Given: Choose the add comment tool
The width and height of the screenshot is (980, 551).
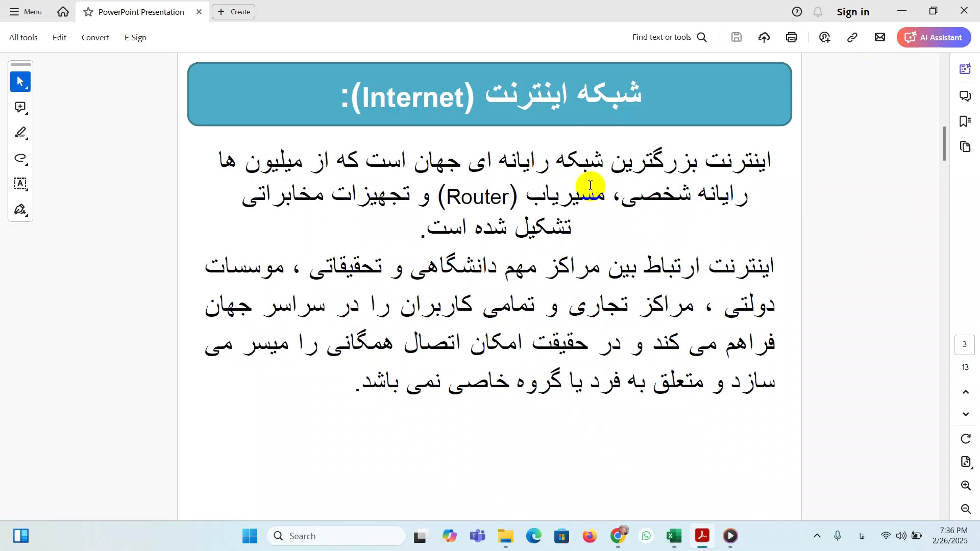Looking at the screenshot, I should click(x=20, y=107).
